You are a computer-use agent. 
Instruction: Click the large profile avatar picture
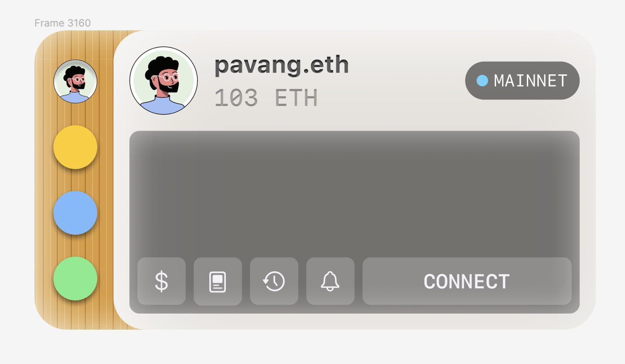(164, 80)
